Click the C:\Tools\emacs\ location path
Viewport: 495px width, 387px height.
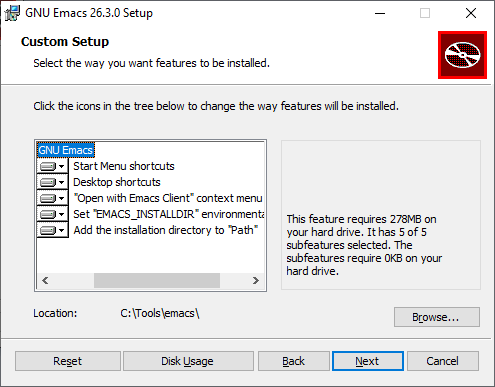[x=160, y=313]
